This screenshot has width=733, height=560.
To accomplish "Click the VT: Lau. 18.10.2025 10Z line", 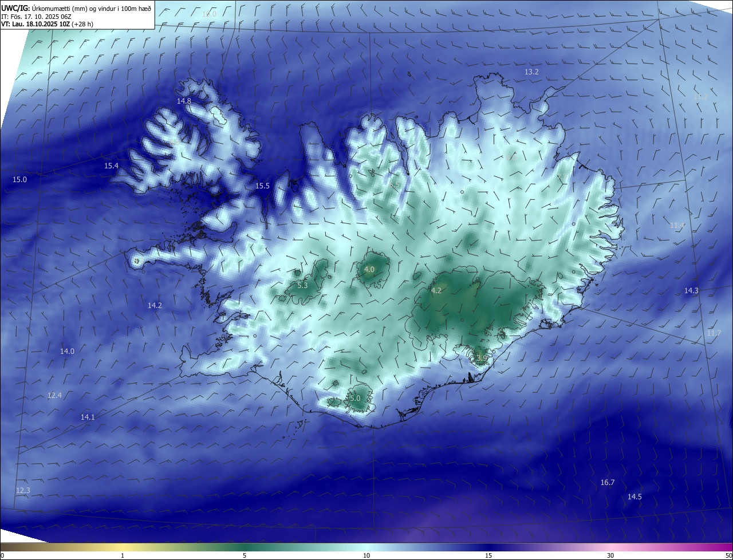I will tap(47, 24).
